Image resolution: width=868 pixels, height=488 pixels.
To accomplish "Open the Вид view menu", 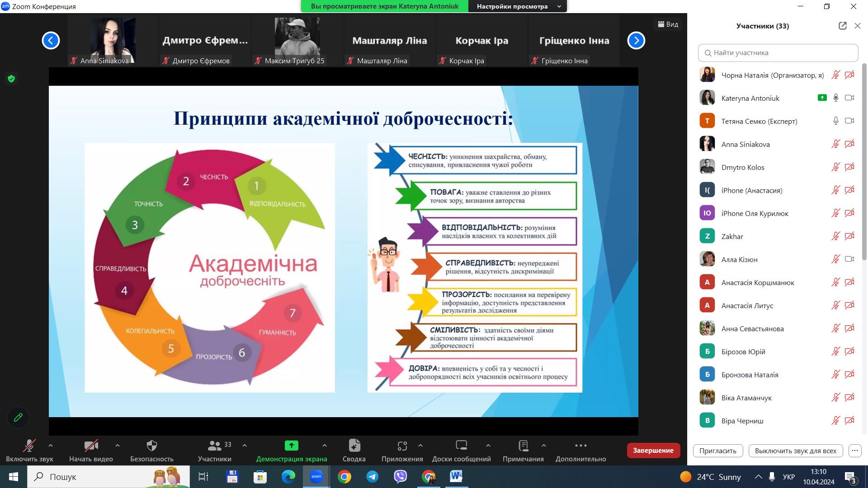I will pyautogui.click(x=668, y=24).
